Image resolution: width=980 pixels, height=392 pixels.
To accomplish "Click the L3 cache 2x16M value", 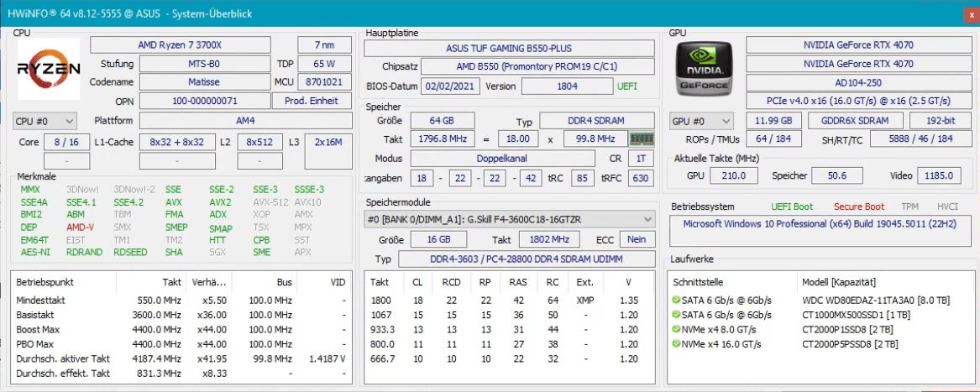I will point(328,151).
